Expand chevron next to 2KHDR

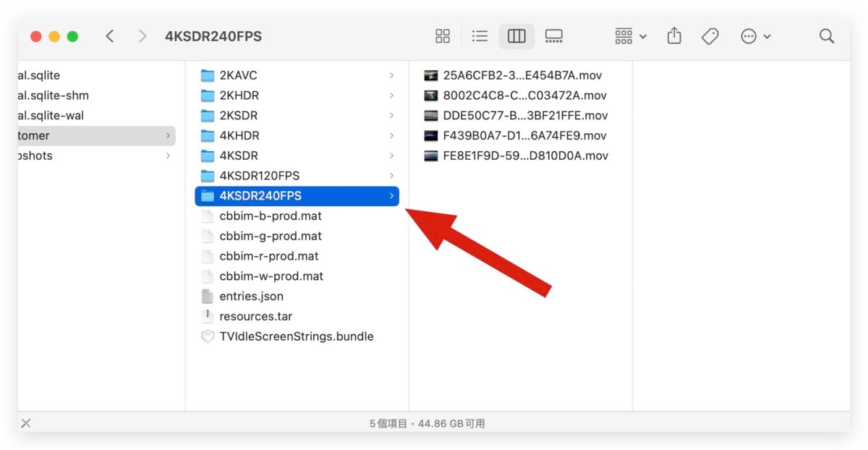tap(391, 95)
